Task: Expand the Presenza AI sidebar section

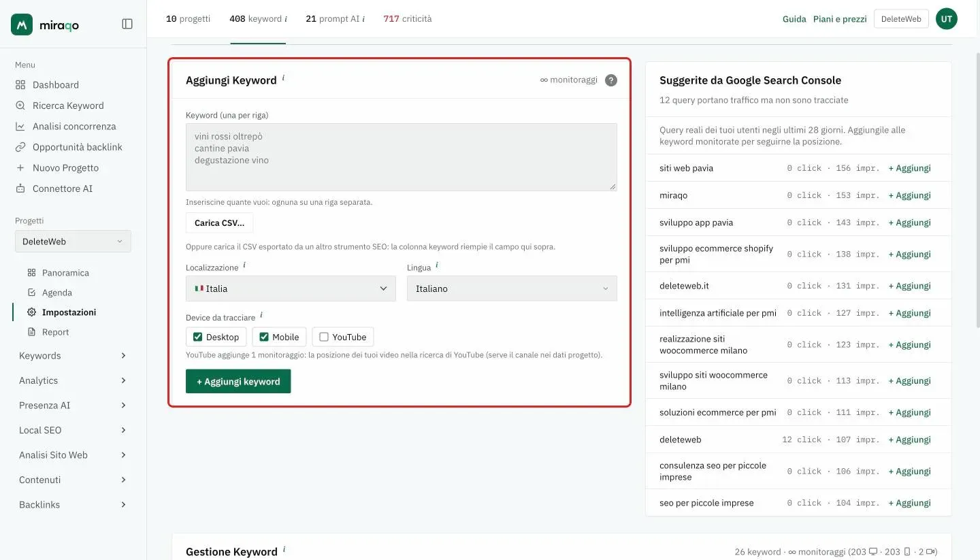Action: point(73,405)
